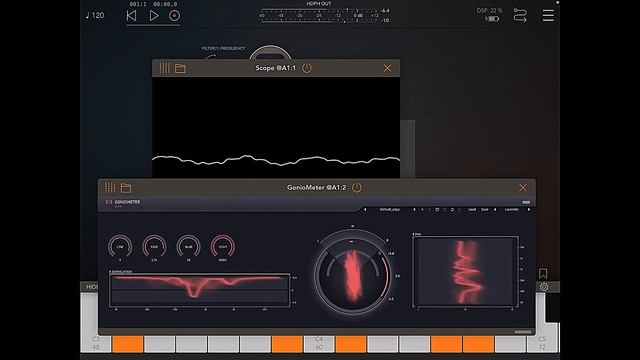The image size is (640, 360).
Task: Click the BLUR knob in GonioMeter
Action: [x=189, y=247]
